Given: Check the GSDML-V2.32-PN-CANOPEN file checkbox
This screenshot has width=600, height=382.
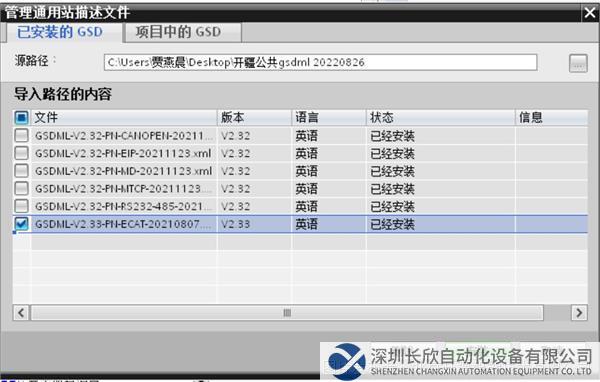Looking at the screenshot, I should coord(21,135).
